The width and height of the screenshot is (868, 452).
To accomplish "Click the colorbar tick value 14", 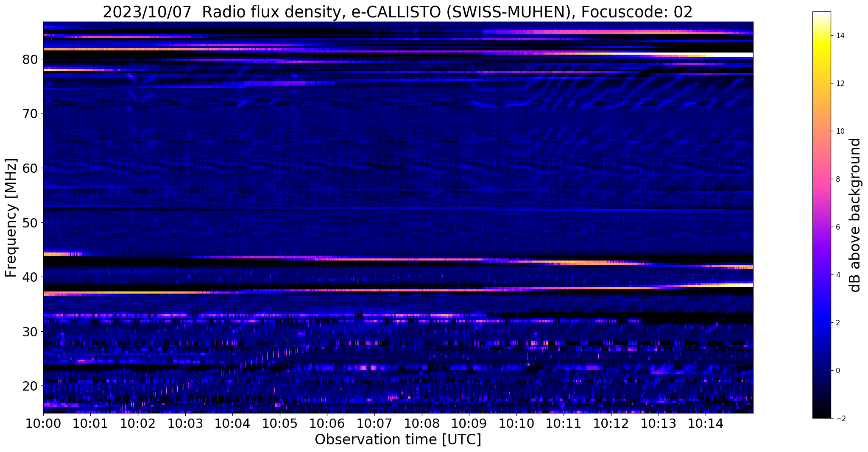I will click(x=840, y=36).
